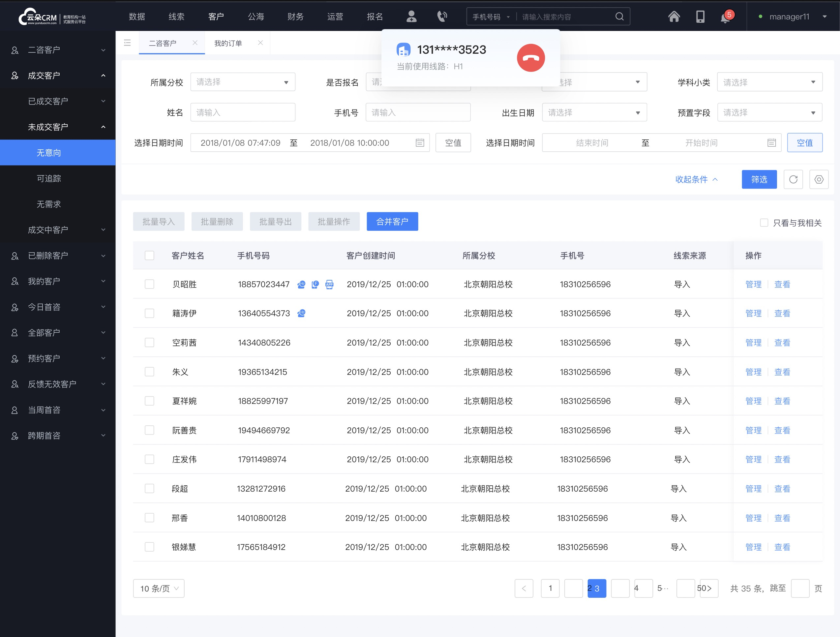The width and height of the screenshot is (840, 637).
Task: Click the data export icon on 贝昭胜
Action: tap(329, 284)
